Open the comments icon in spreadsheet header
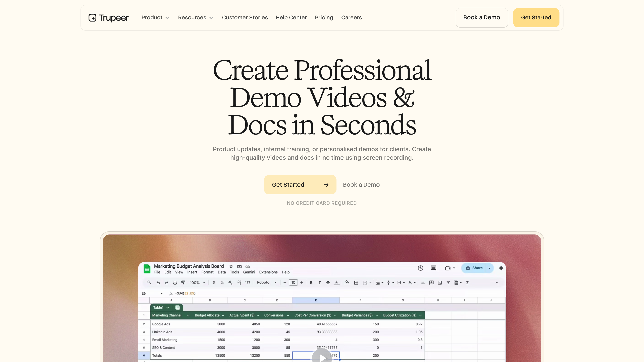Viewport: 644px width, 362px height. (433, 268)
